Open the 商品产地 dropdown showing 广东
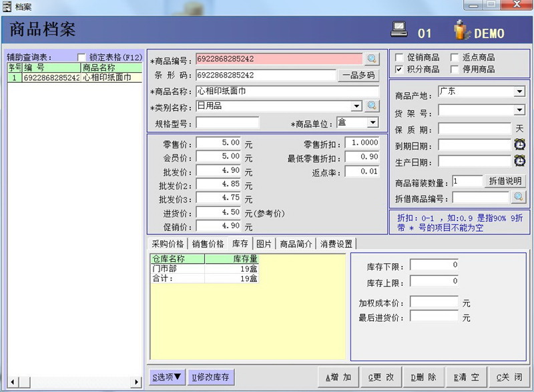This screenshot has height=392, width=534. coord(519,91)
